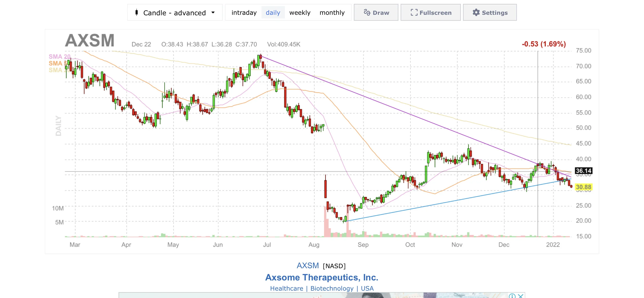644x298 pixels.
Task: Click the Draw button
Action: 376,12
